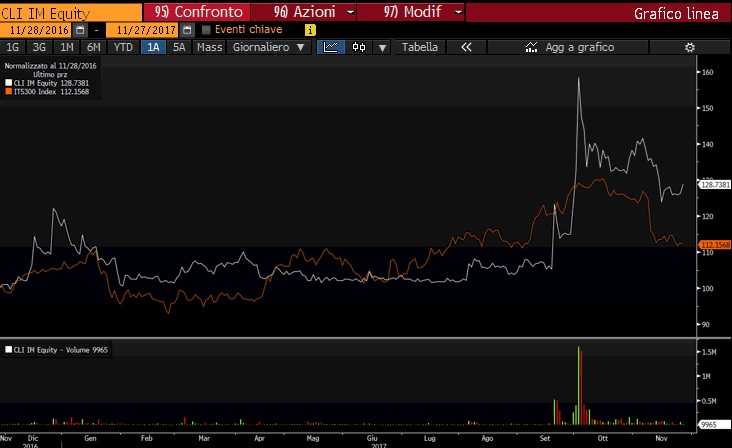Click CLI IM Equity 128.7381 legend entry

(x=47, y=83)
